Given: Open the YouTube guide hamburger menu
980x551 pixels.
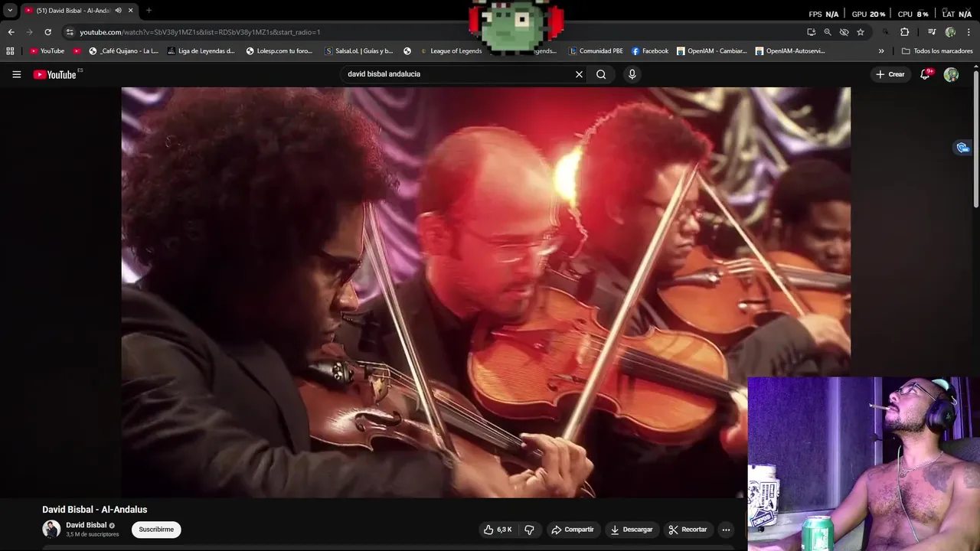Looking at the screenshot, I should pos(16,74).
